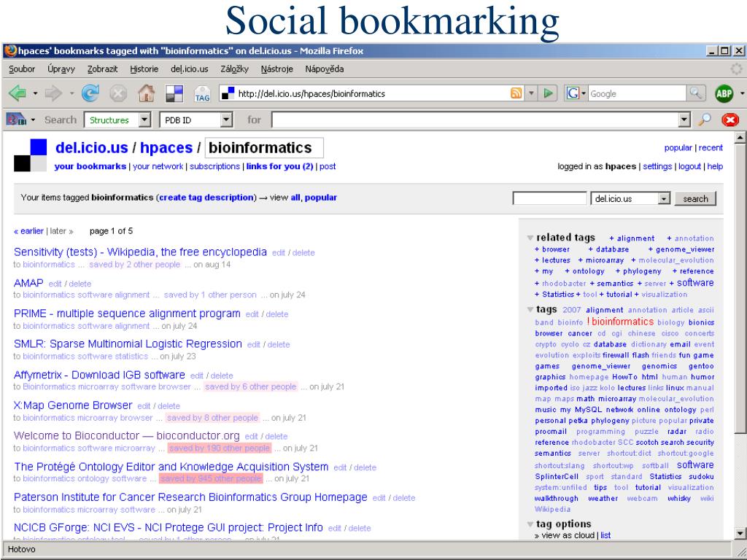
Task: Open the Historie menu
Action: (144, 69)
